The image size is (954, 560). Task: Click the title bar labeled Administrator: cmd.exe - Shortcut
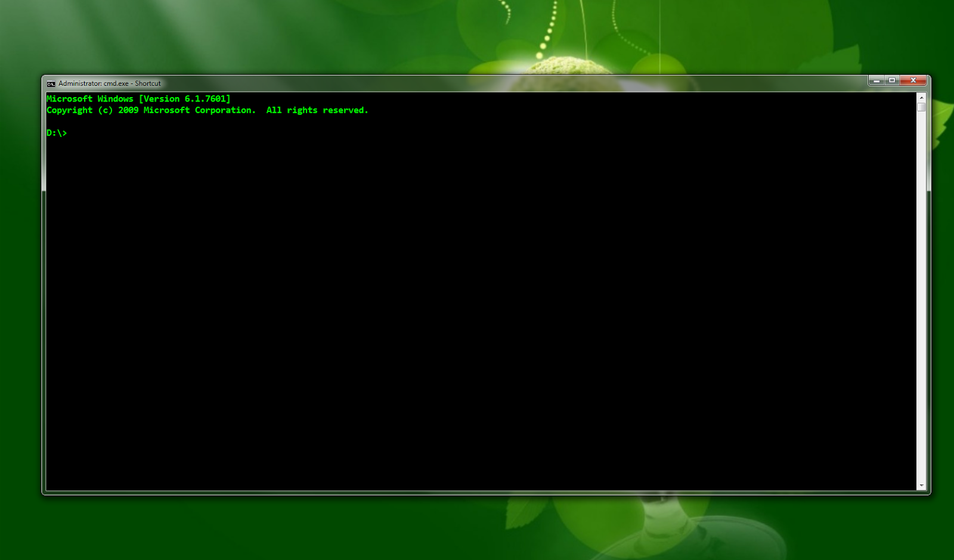click(417, 83)
